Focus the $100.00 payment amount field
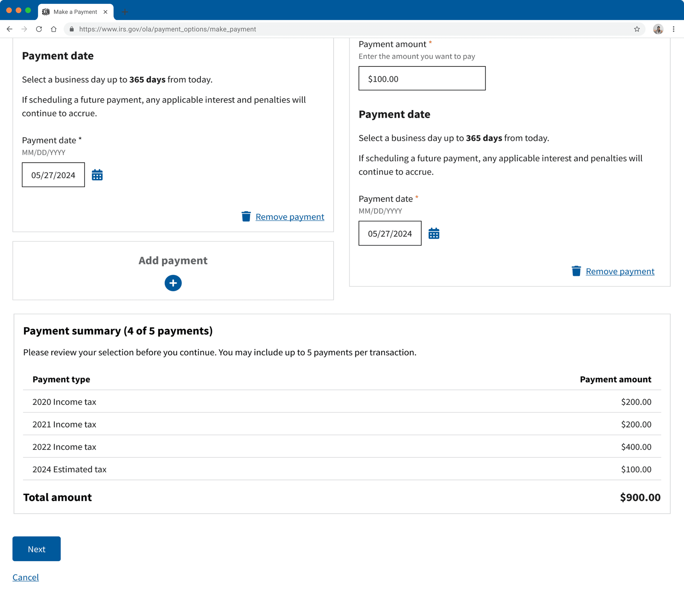 pos(422,79)
